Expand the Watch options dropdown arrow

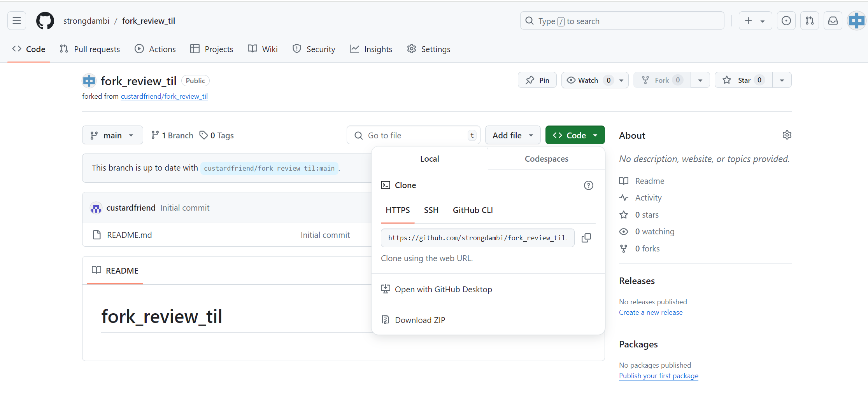(622, 80)
